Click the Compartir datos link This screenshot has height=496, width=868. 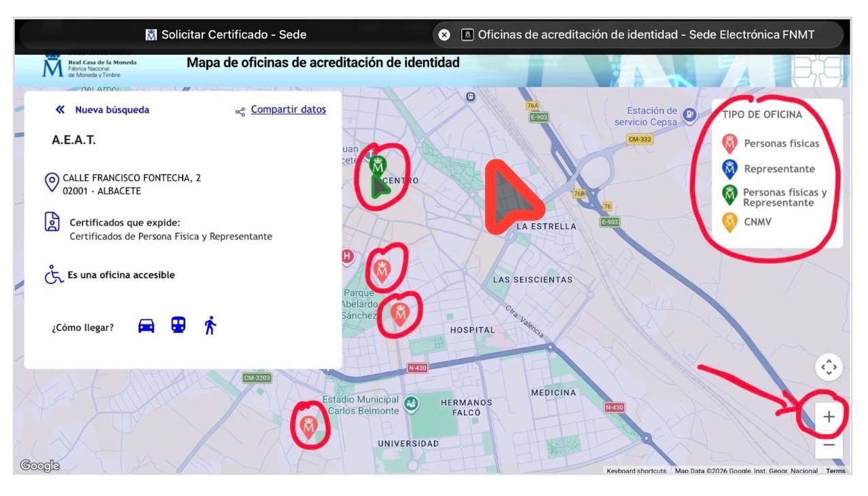288,109
